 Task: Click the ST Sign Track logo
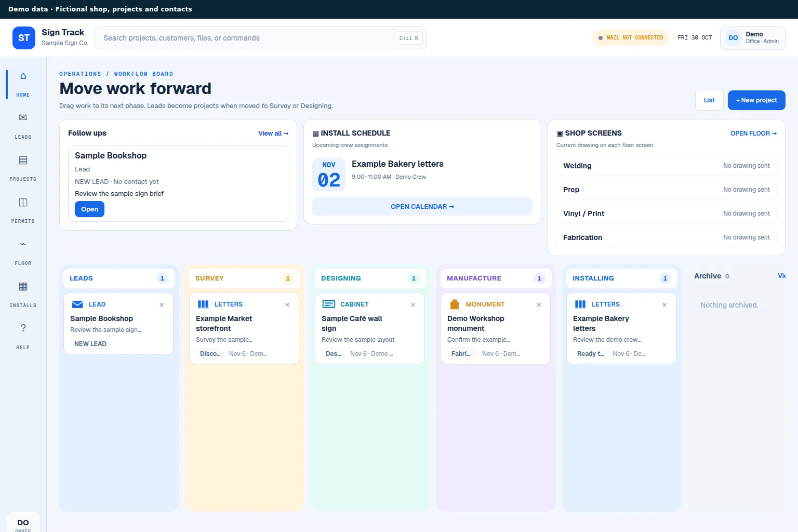click(x=24, y=38)
